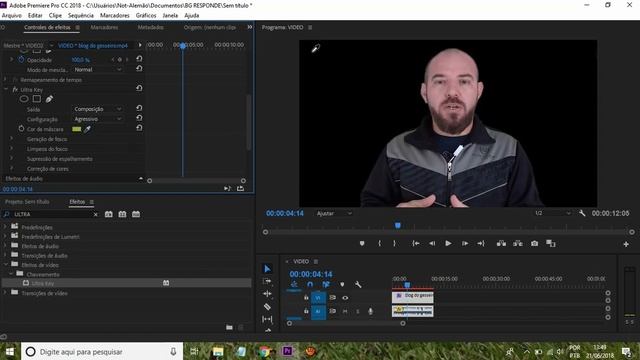
Task: Step forward one frame in Program monitor
Action: pyautogui.click(x=464, y=243)
